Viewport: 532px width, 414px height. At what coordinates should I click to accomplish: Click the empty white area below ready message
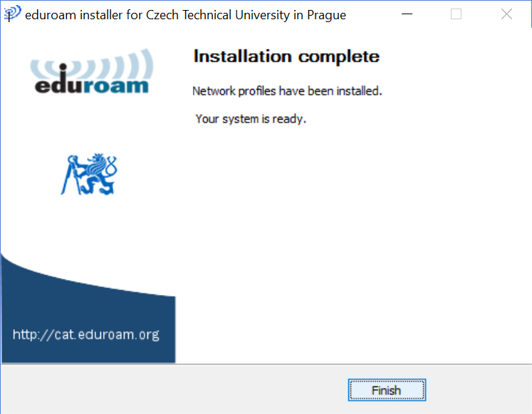(x=353, y=237)
